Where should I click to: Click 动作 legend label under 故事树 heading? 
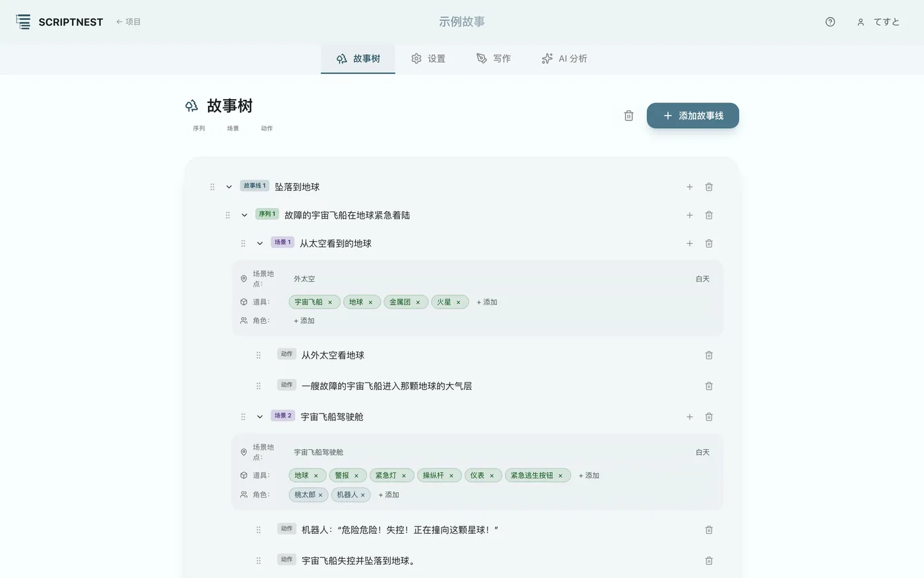267,128
